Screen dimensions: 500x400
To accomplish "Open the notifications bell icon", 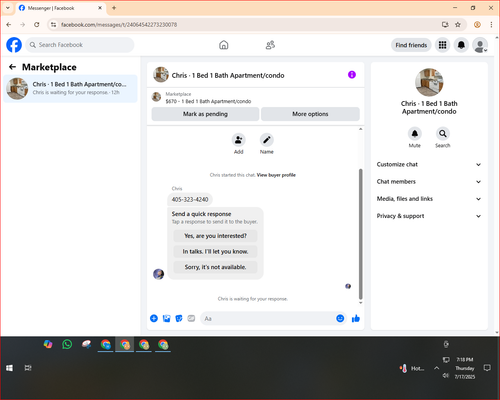I will pos(461,45).
